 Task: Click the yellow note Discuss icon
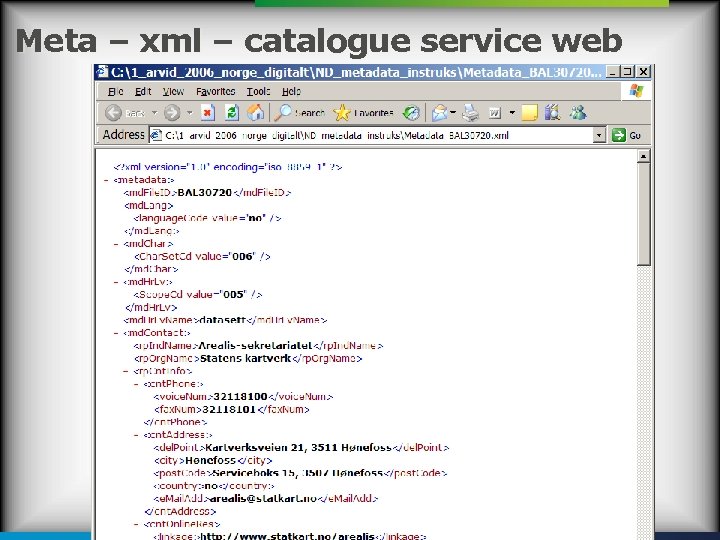coord(529,112)
